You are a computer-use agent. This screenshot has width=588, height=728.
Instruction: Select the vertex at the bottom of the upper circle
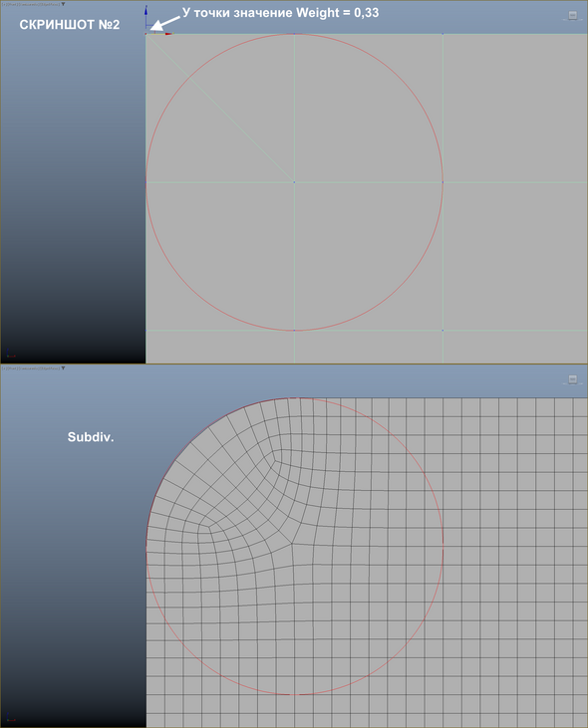click(294, 330)
